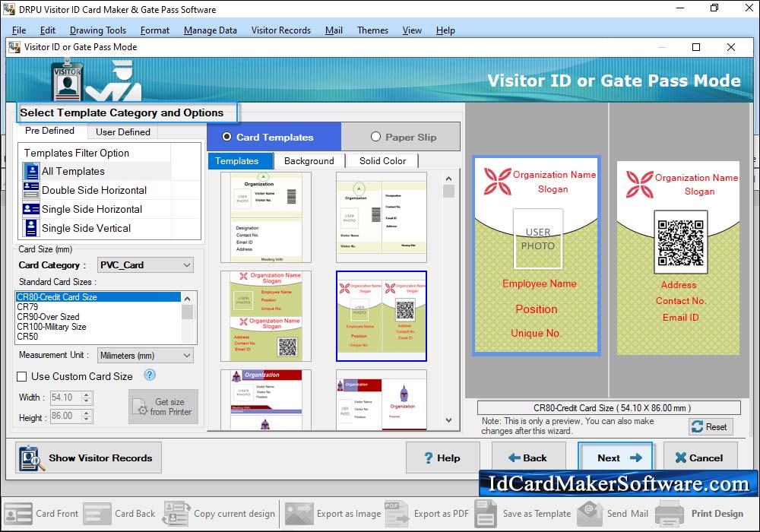
Task: Click the Back arrow icon
Action: point(515,458)
